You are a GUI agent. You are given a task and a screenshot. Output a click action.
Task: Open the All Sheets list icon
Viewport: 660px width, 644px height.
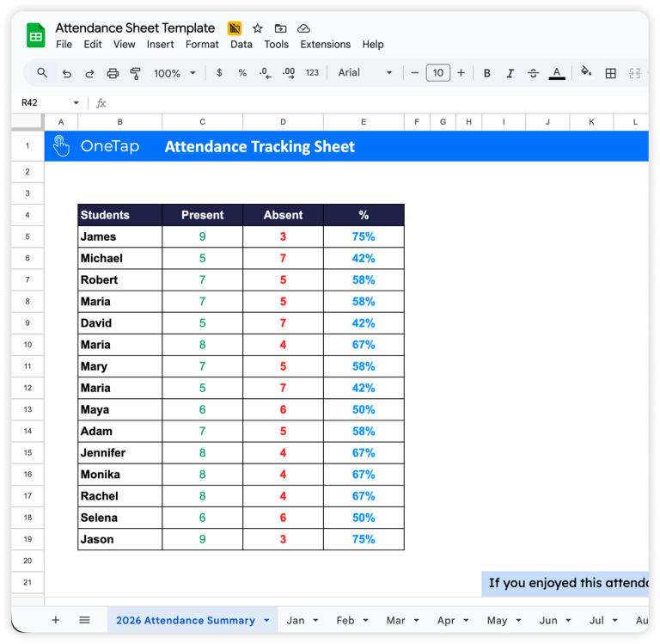[x=84, y=620]
